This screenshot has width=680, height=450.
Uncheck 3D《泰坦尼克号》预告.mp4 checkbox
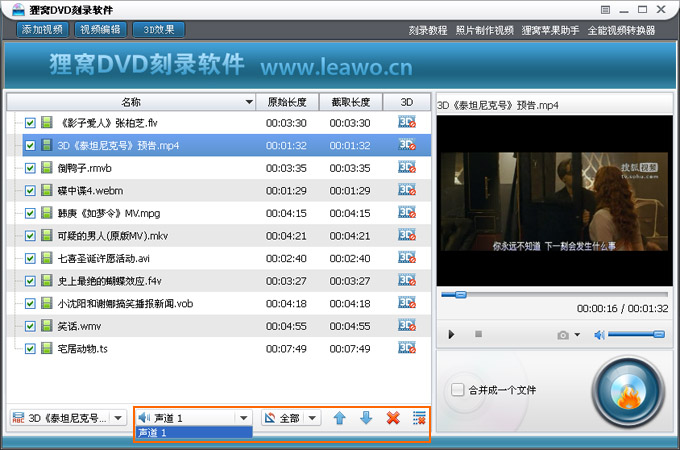(30, 146)
